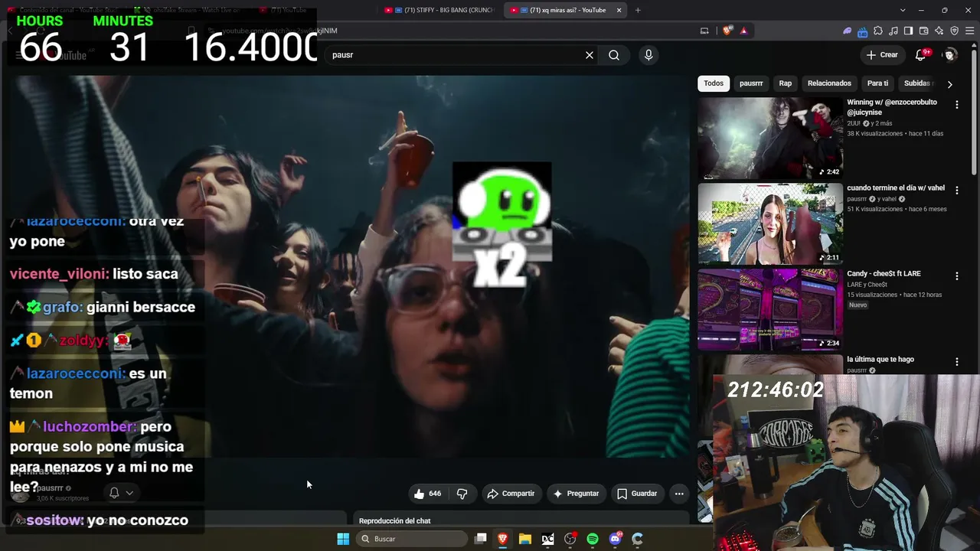Screen dimensions: 980x551
Task: Click the Brave Rewards triangle icon
Action: (x=743, y=31)
